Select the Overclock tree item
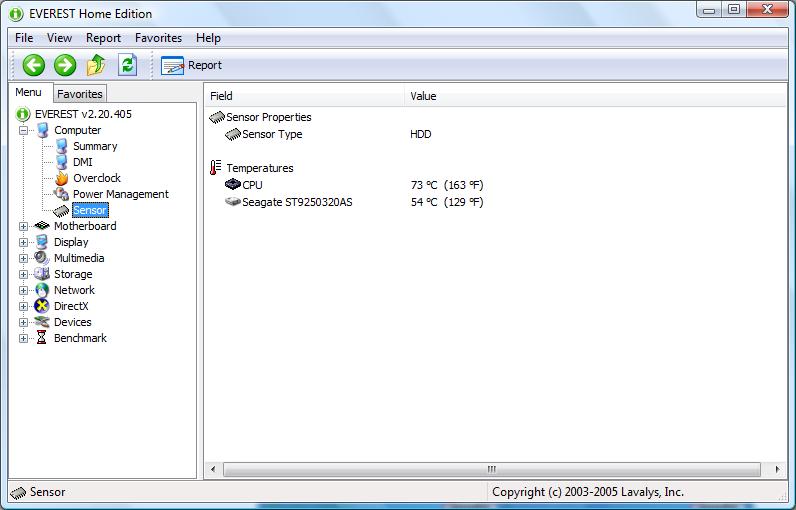Image resolution: width=796 pixels, height=510 pixels. [96, 178]
